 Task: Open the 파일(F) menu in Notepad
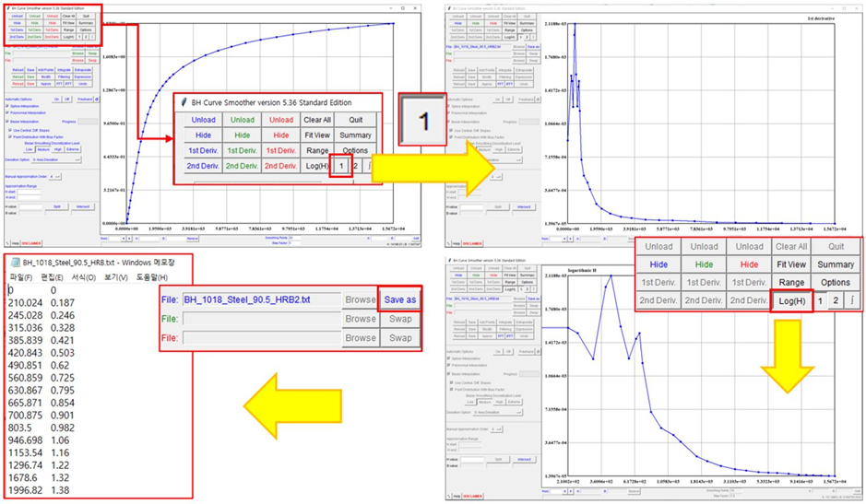click(21, 277)
